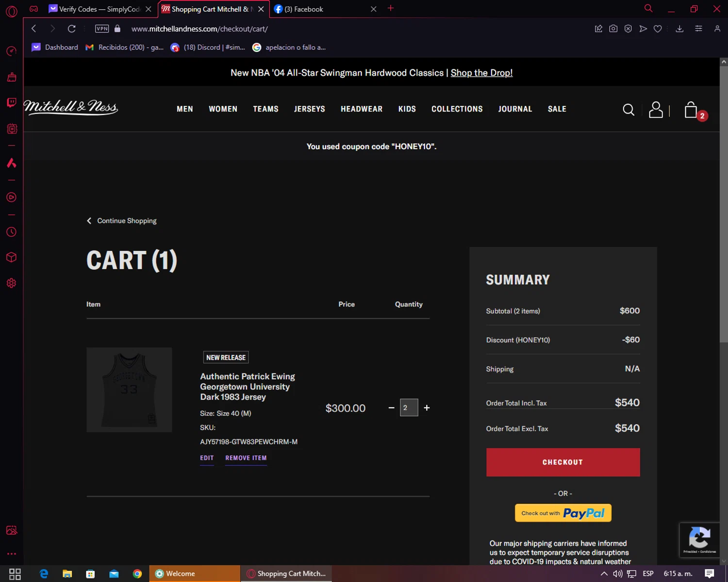Switch ESP input language indicator
This screenshot has width=728, height=582.
[x=648, y=574]
